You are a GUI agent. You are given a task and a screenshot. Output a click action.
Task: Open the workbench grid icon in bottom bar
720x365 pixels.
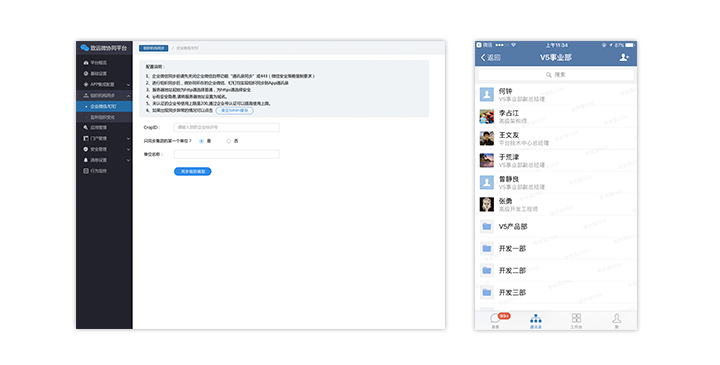click(576, 320)
